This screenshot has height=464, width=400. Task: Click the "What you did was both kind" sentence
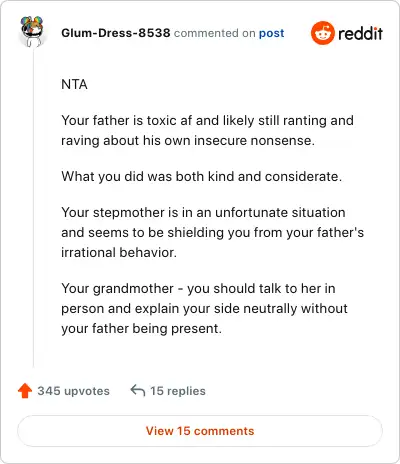pos(202,176)
